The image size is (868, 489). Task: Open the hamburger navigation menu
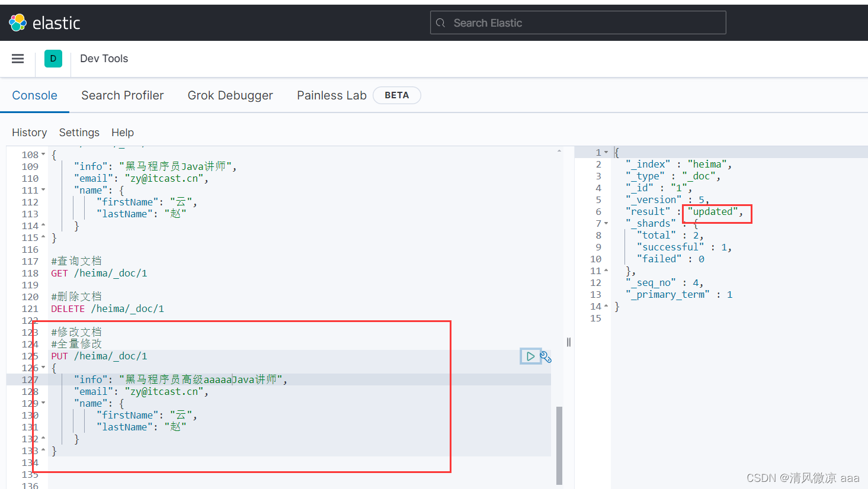[x=18, y=59]
